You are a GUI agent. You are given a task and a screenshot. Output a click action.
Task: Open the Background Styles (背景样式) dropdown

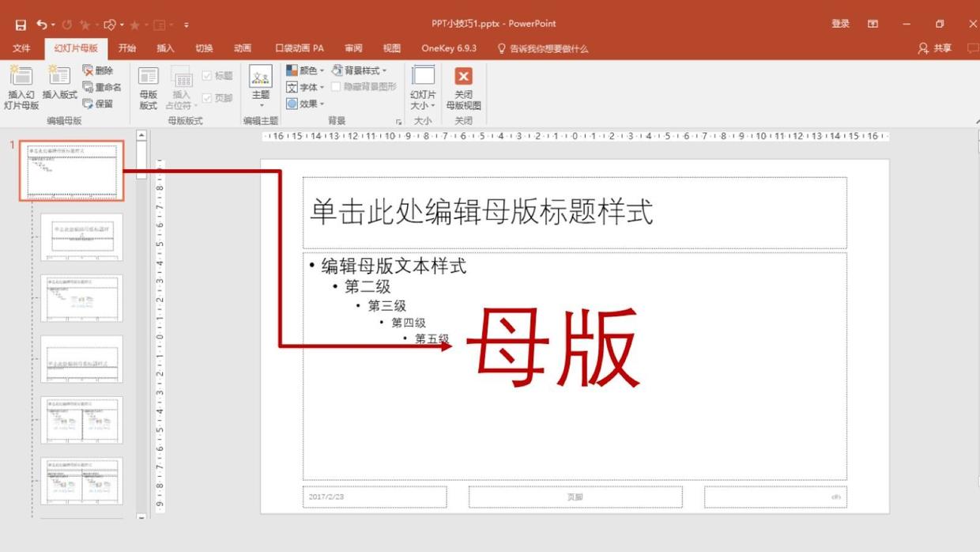click(360, 70)
